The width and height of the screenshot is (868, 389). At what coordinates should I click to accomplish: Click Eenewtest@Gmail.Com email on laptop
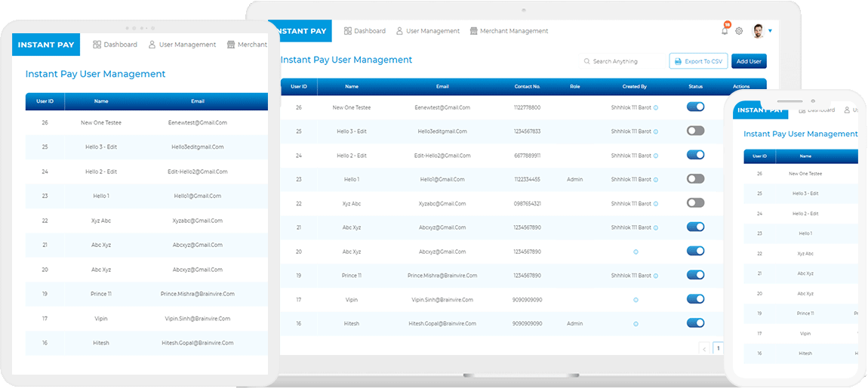coord(442,107)
